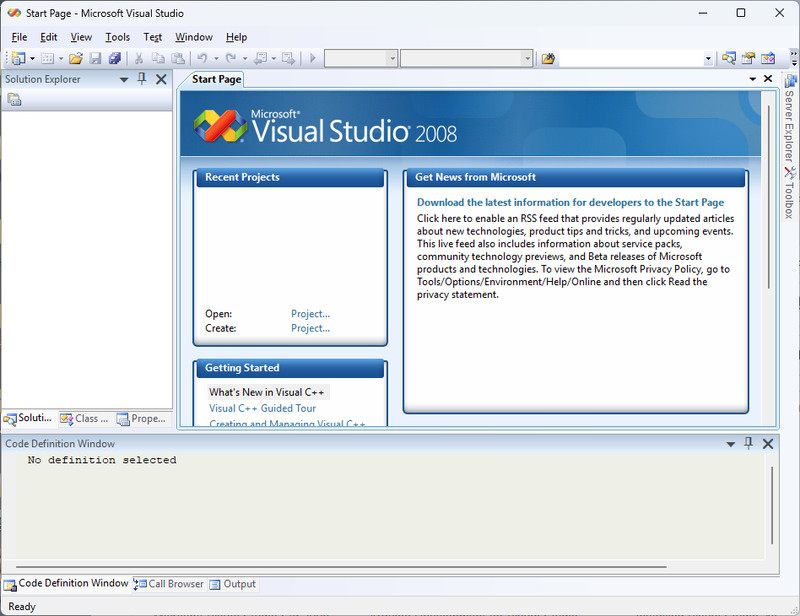Select the Code Definition Window bottom tab

(x=66, y=584)
